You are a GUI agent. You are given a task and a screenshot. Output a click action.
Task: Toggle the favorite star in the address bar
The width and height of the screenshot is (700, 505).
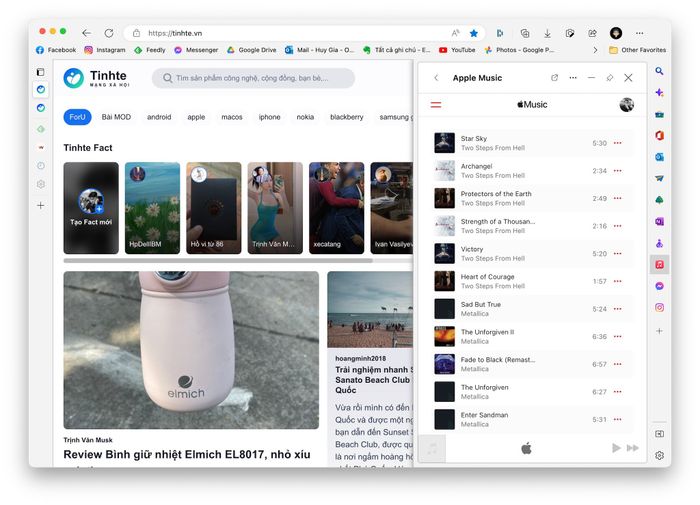click(x=474, y=33)
